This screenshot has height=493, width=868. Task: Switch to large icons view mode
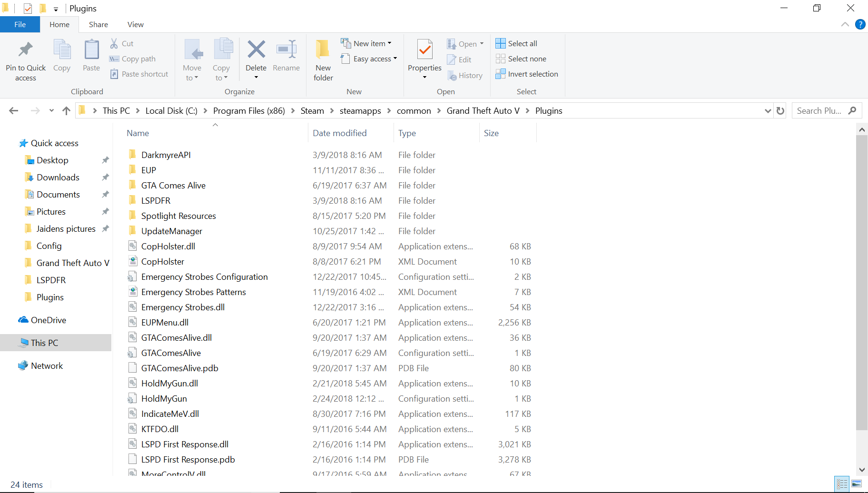pyautogui.click(x=857, y=484)
